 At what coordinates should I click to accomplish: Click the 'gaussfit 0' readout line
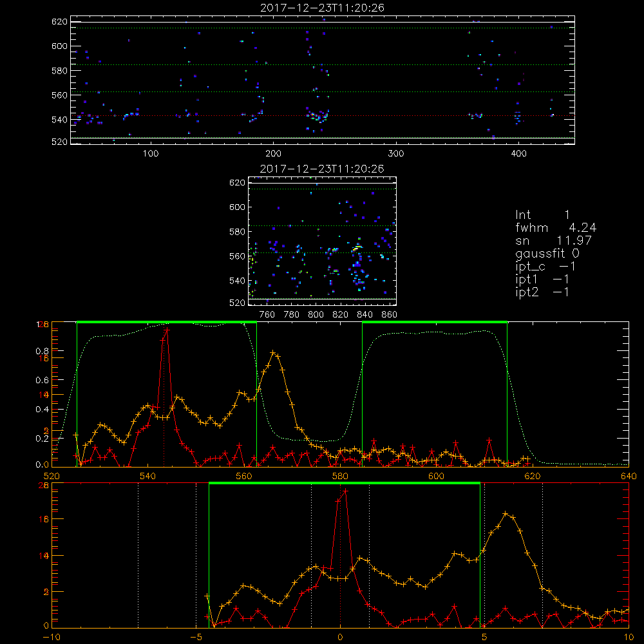pyautogui.click(x=547, y=253)
